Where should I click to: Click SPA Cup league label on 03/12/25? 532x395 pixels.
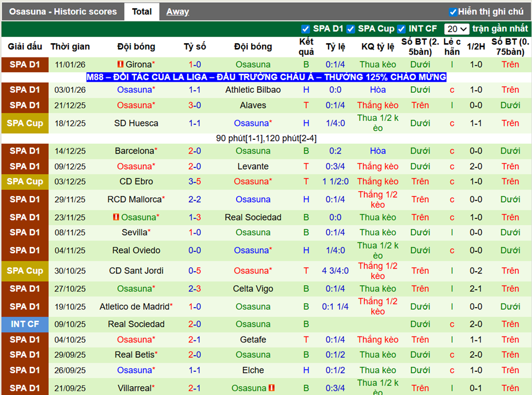[25, 181]
